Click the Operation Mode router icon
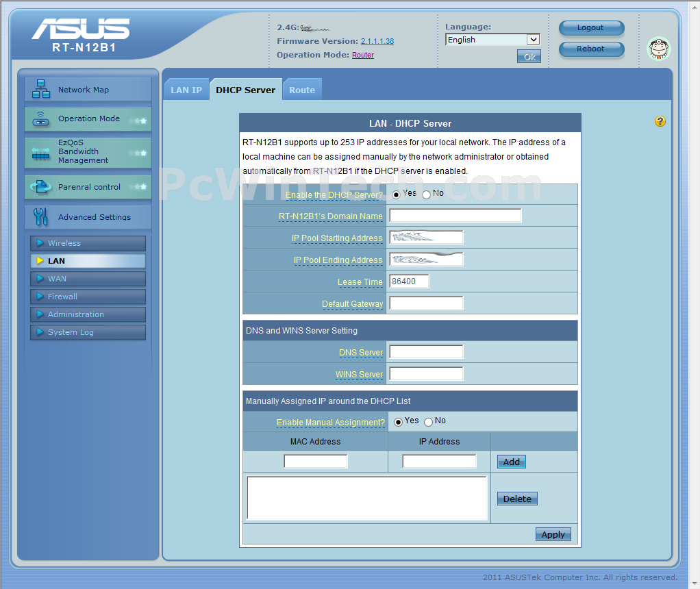The width and height of the screenshot is (700, 589). [40, 118]
